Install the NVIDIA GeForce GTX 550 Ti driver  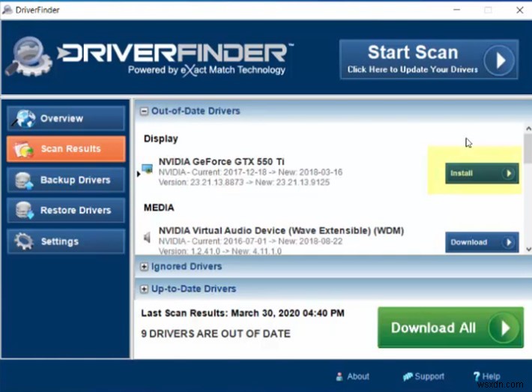tap(482, 173)
